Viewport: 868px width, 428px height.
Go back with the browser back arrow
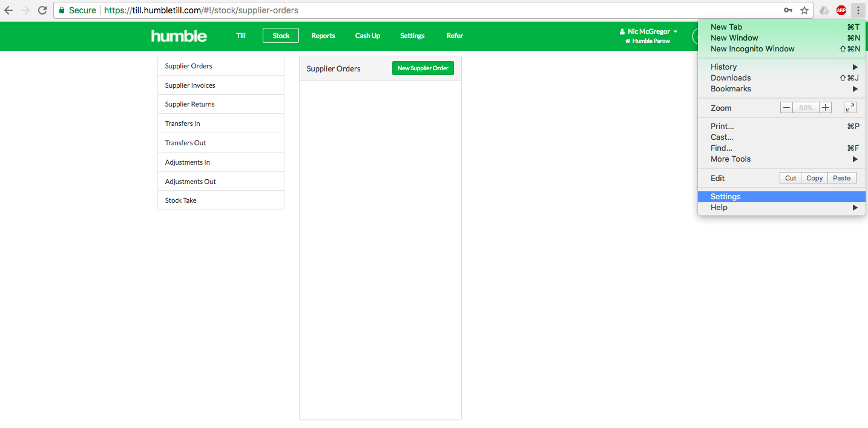(8, 10)
